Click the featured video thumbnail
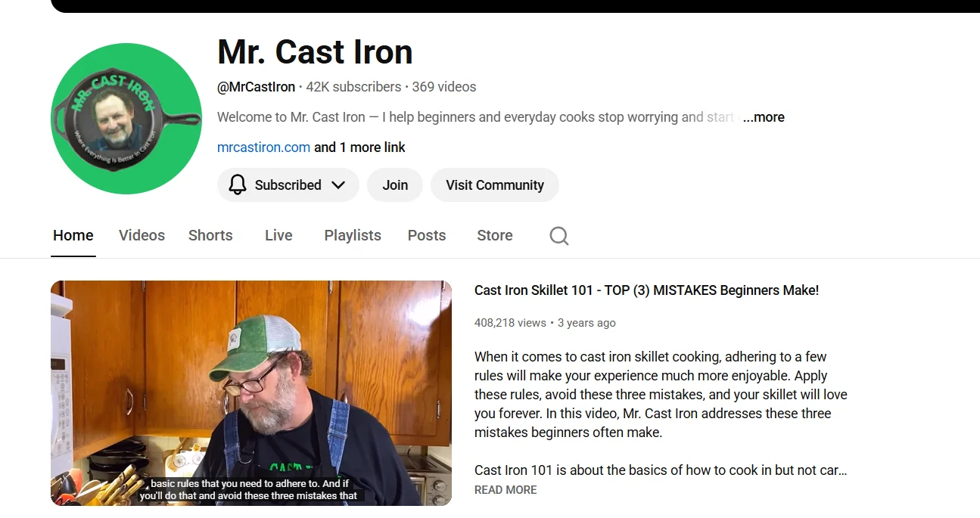 (x=251, y=393)
